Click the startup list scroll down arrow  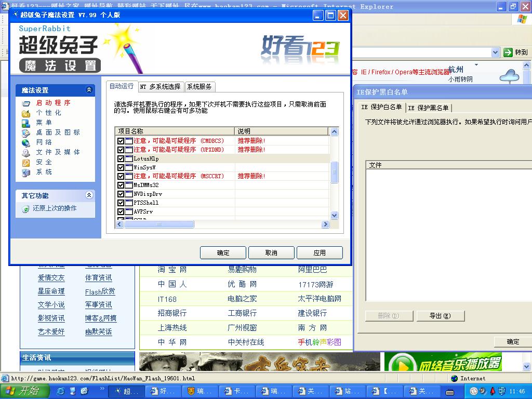tap(334, 216)
